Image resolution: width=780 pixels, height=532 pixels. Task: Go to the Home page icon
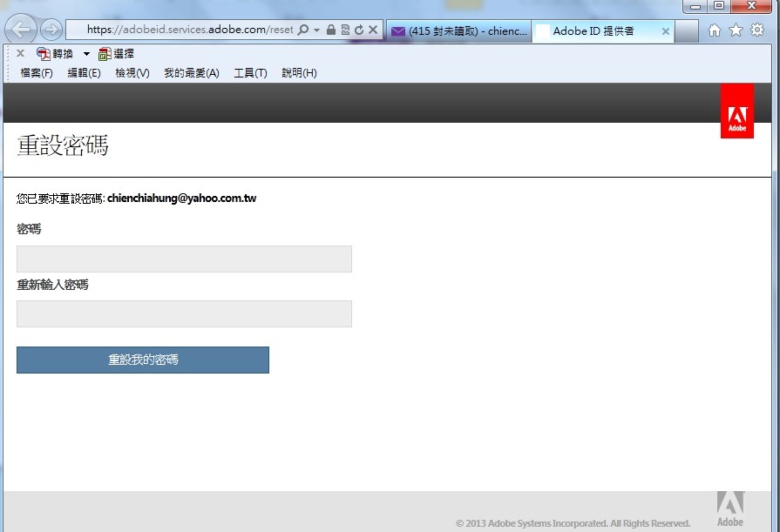[x=715, y=30]
